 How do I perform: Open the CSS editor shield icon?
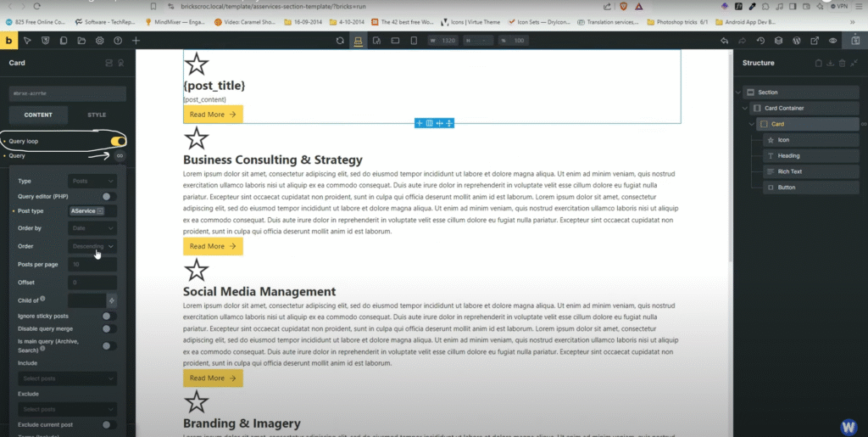[46, 41]
